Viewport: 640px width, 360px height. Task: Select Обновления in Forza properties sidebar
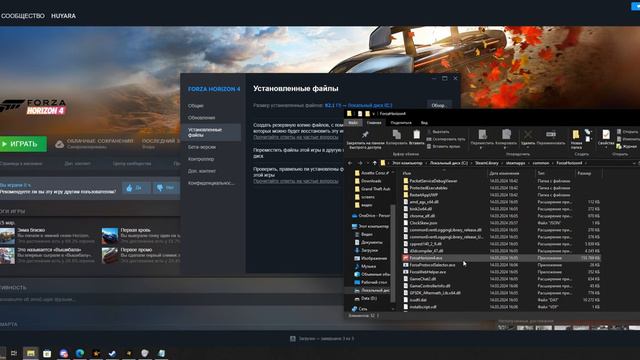click(x=201, y=118)
